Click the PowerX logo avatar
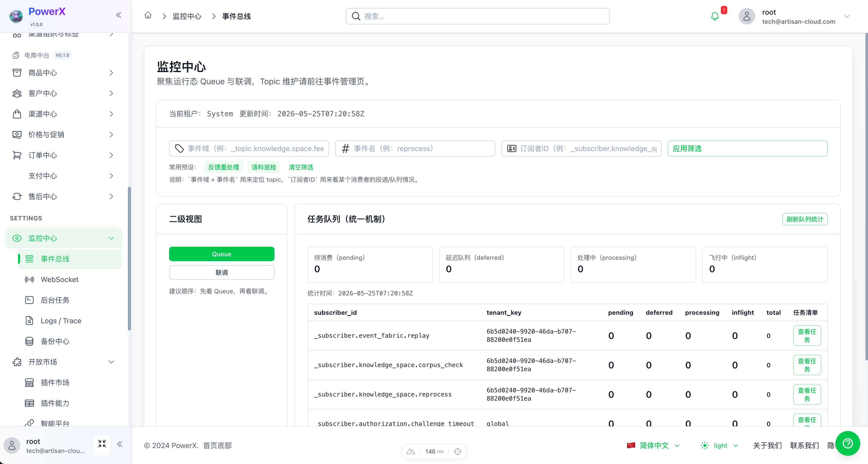 pos(16,16)
